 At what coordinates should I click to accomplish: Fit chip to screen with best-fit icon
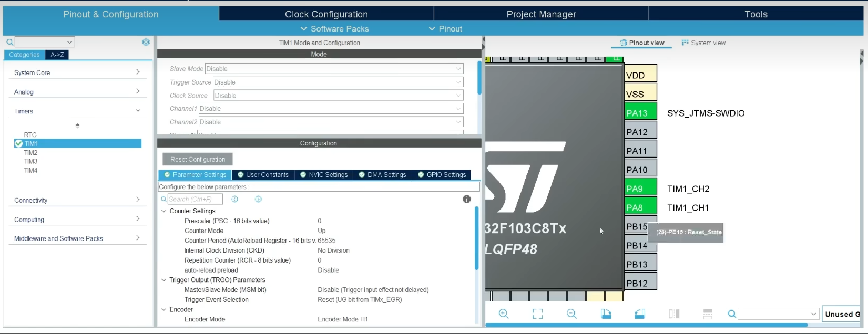point(537,314)
